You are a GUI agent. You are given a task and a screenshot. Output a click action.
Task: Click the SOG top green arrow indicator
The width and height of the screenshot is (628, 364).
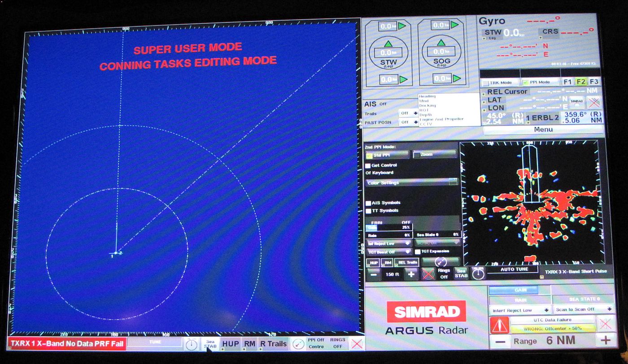[454, 26]
